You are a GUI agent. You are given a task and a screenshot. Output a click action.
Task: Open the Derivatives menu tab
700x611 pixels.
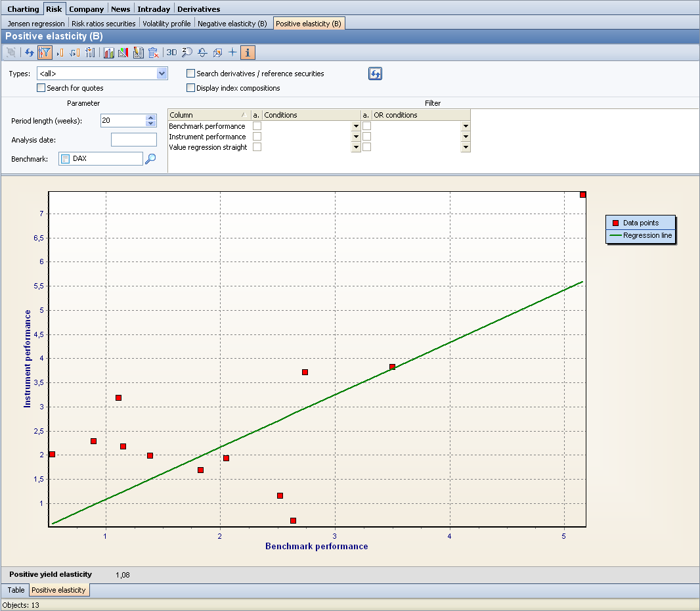pos(198,9)
